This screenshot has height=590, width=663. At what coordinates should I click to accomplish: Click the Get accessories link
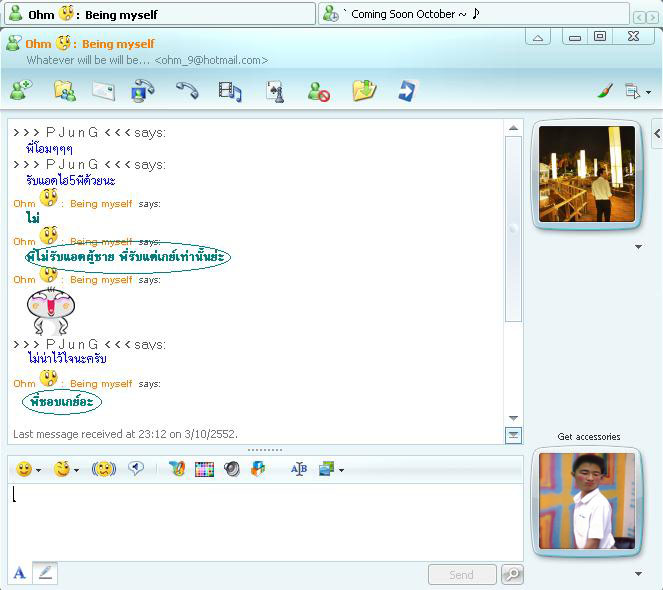[588, 437]
